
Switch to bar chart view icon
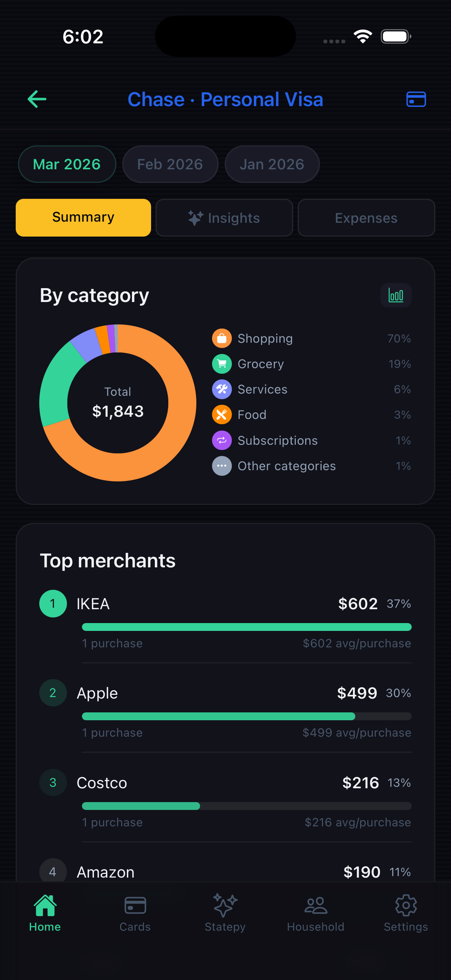click(396, 295)
